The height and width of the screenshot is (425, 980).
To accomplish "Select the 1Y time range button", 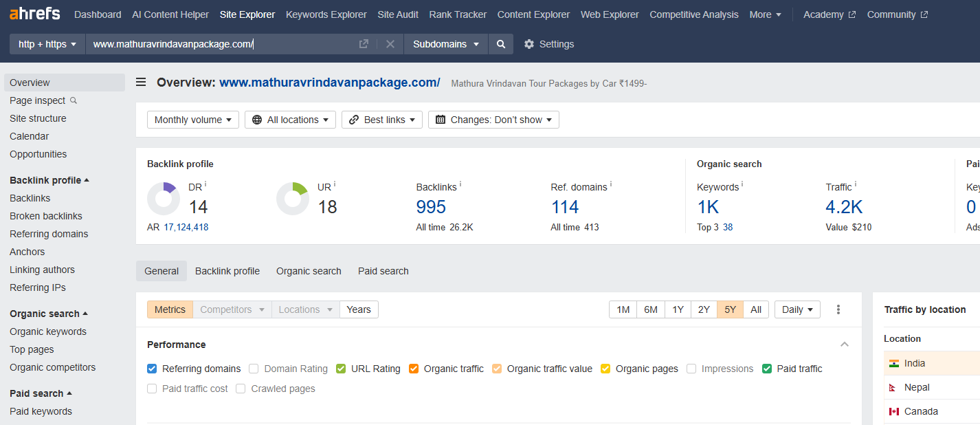I will pos(678,309).
